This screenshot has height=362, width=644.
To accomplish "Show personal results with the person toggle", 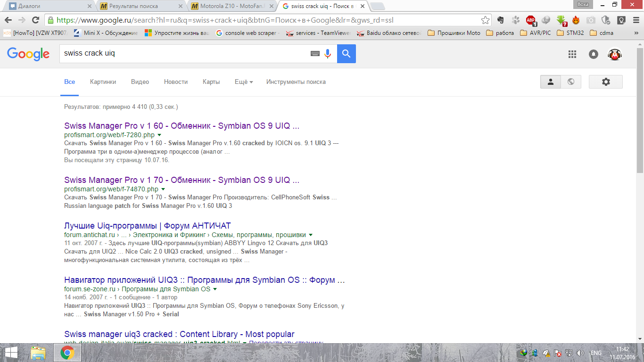I will pos(550,82).
